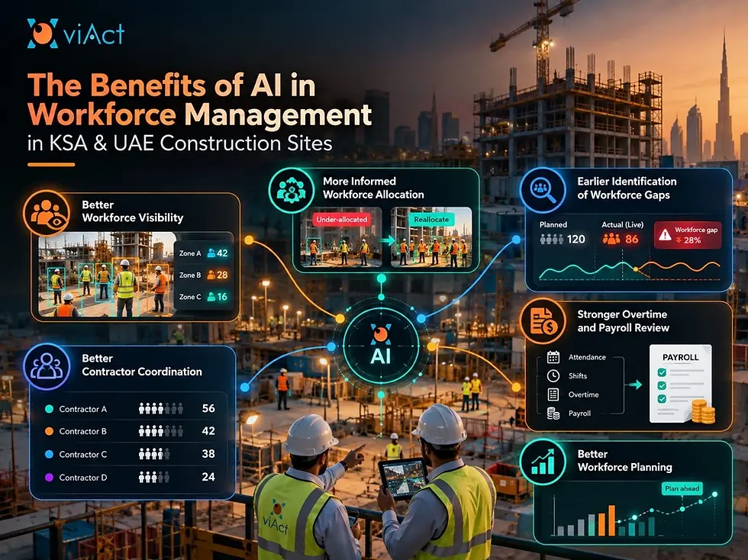Click the Attendance label
This screenshot has height=560, width=748.
[x=587, y=357]
